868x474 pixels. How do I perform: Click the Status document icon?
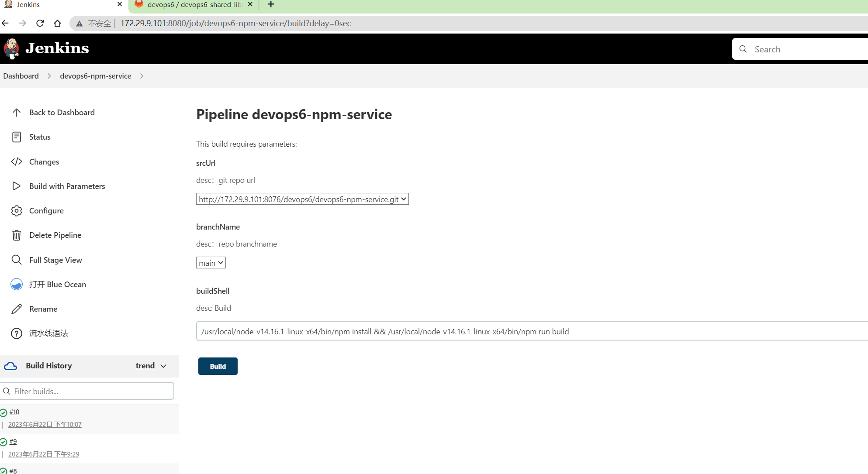click(17, 137)
